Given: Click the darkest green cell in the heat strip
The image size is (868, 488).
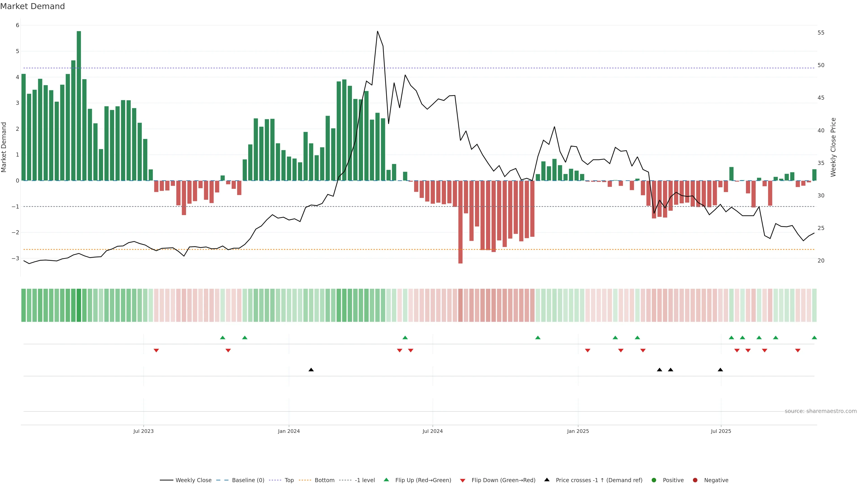Looking at the screenshot, I should tap(79, 305).
